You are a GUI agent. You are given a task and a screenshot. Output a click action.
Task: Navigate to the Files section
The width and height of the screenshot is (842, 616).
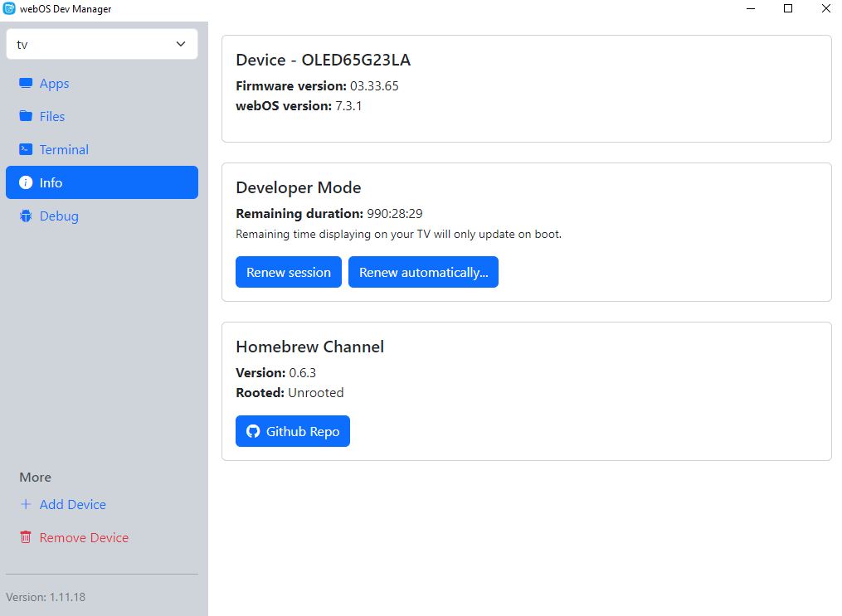pos(51,117)
